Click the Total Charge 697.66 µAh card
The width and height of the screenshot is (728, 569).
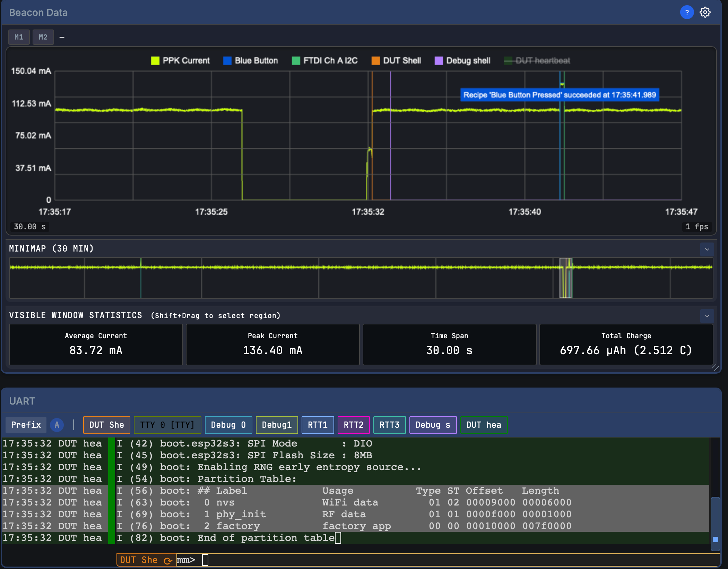tap(626, 344)
